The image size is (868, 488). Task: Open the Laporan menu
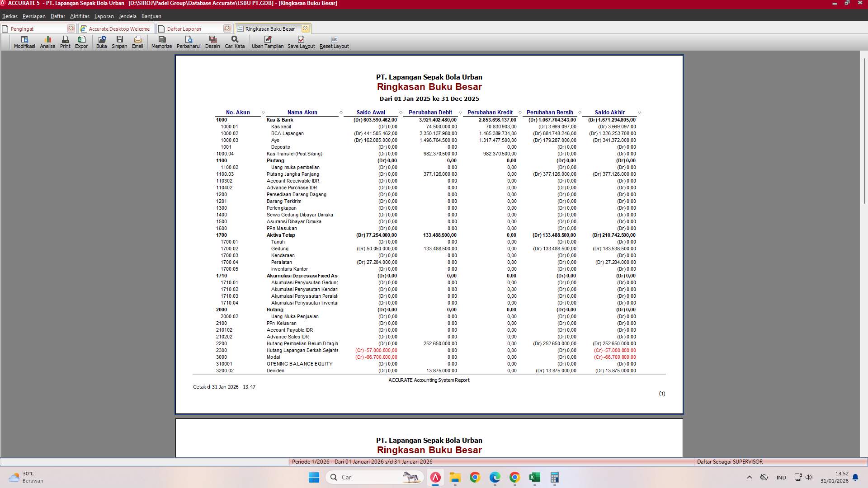click(x=104, y=16)
